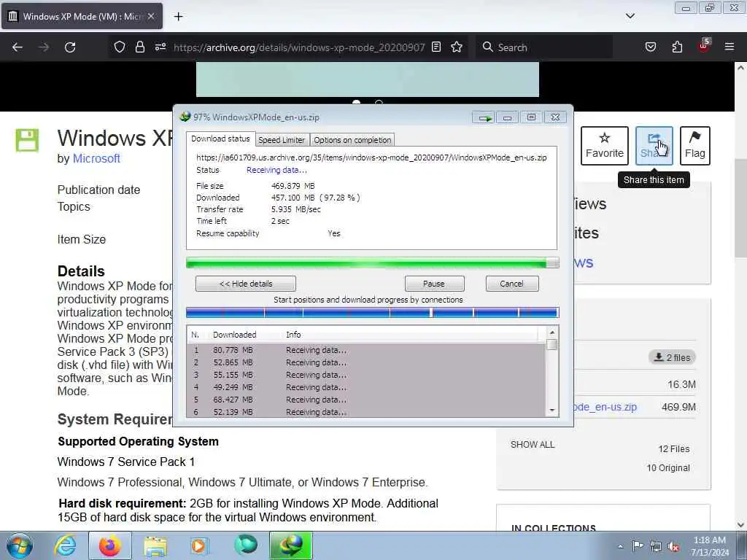Image resolution: width=747 pixels, height=560 pixels.
Task: Launch Internet Explorer from the taskbar
Action: (x=65, y=545)
